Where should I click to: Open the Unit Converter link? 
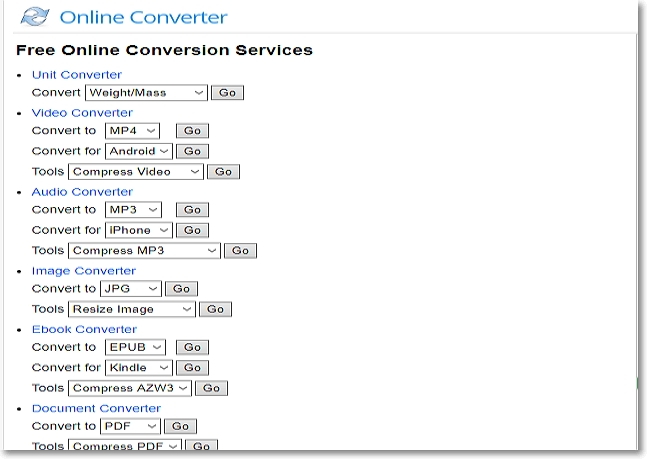coord(76,75)
